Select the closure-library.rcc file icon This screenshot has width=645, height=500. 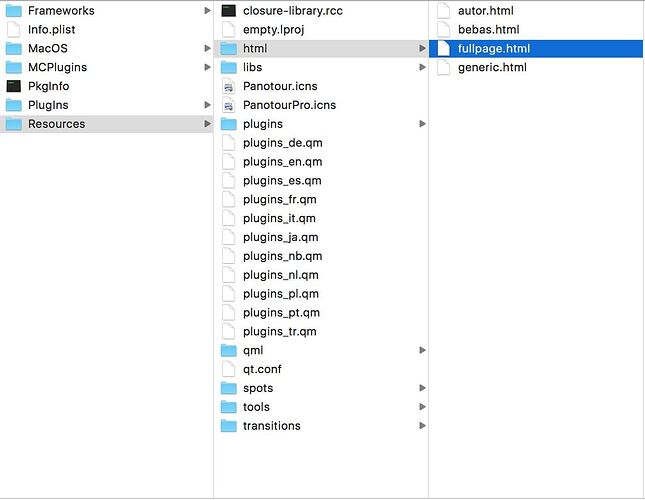click(229, 11)
